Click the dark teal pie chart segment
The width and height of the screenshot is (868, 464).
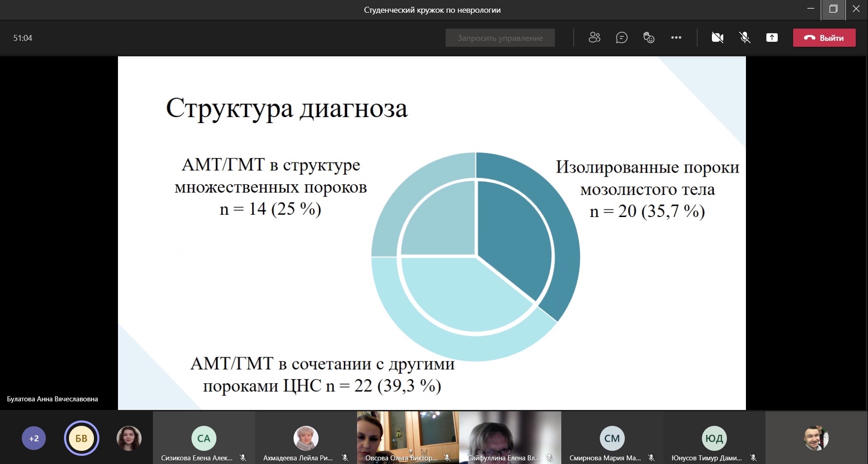pos(517,236)
